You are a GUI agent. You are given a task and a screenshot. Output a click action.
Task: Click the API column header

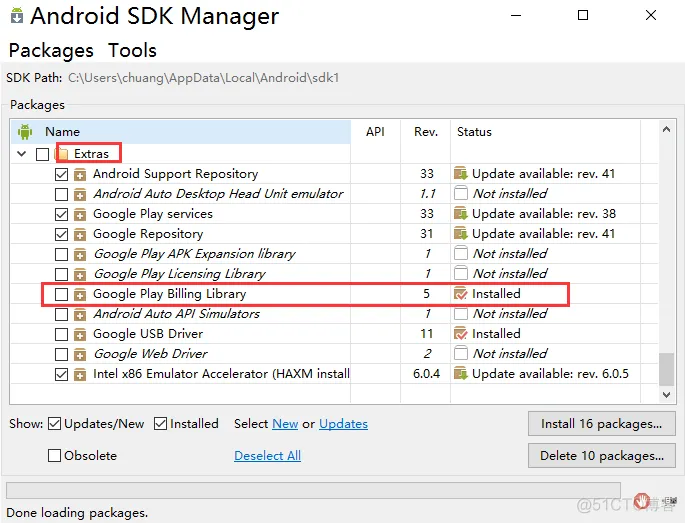point(375,132)
